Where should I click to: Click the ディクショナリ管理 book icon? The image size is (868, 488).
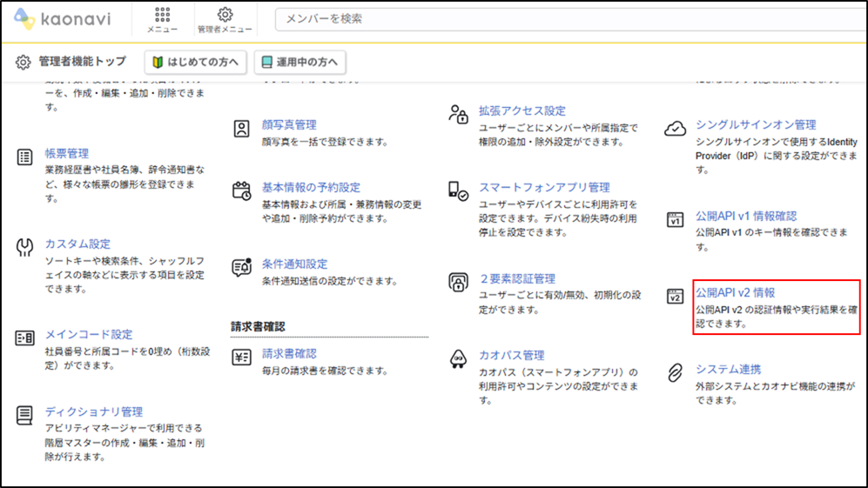click(x=24, y=415)
